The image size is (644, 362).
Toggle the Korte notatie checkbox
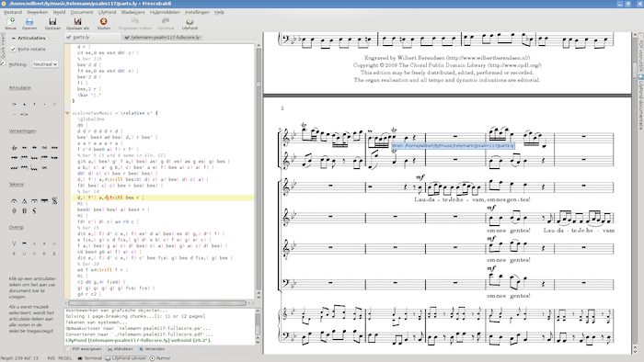pyautogui.click(x=13, y=50)
